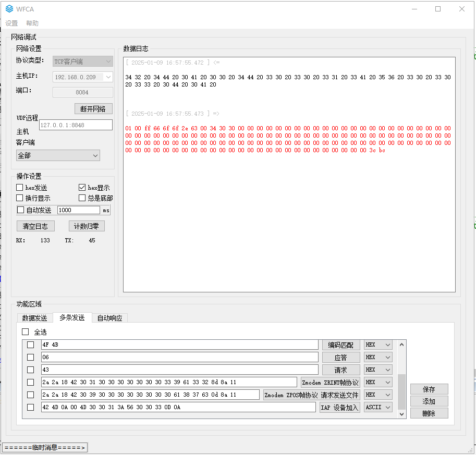476x455 pixels.
Task: Send the Zmodem ZRINT帧协议 command
Action: pyautogui.click(x=330, y=383)
